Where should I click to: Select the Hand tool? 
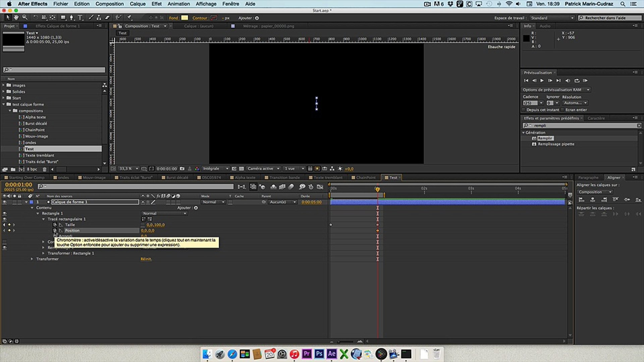[16, 17]
